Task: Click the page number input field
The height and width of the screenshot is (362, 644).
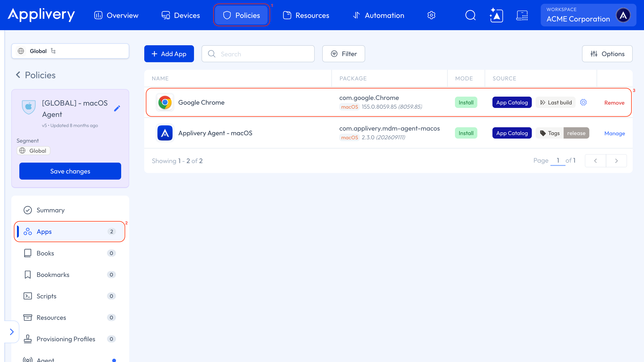Action: pos(558,160)
